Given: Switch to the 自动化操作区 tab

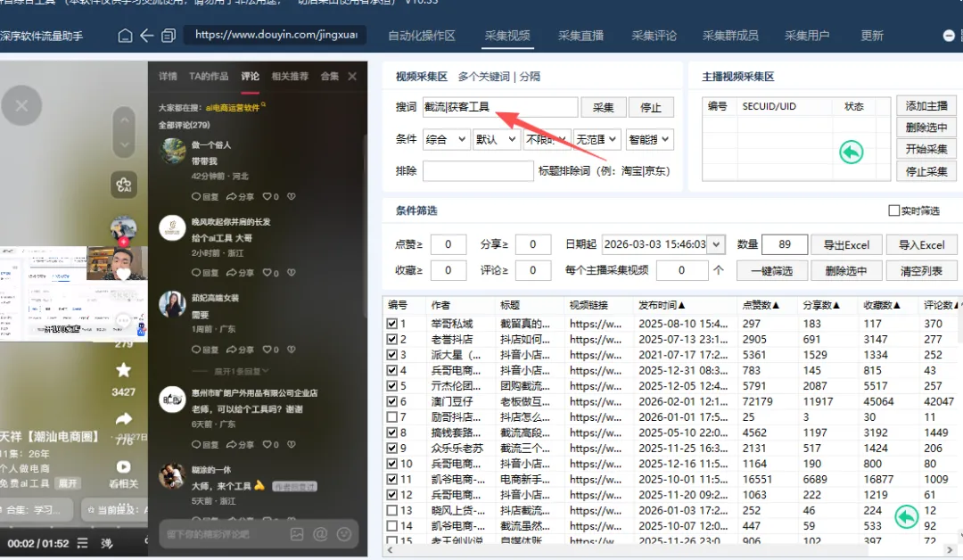Looking at the screenshot, I should point(421,36).
